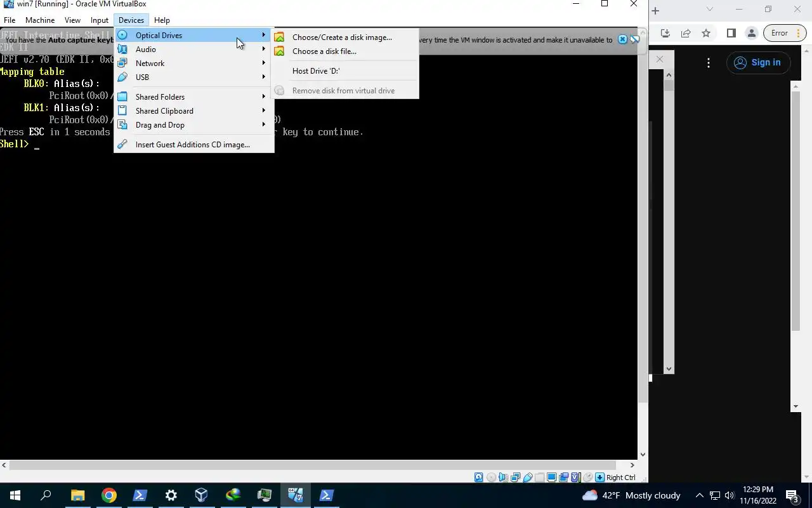Click the Audio speaker icon in menu
The image size is (812, 508).
coord(122,49)
